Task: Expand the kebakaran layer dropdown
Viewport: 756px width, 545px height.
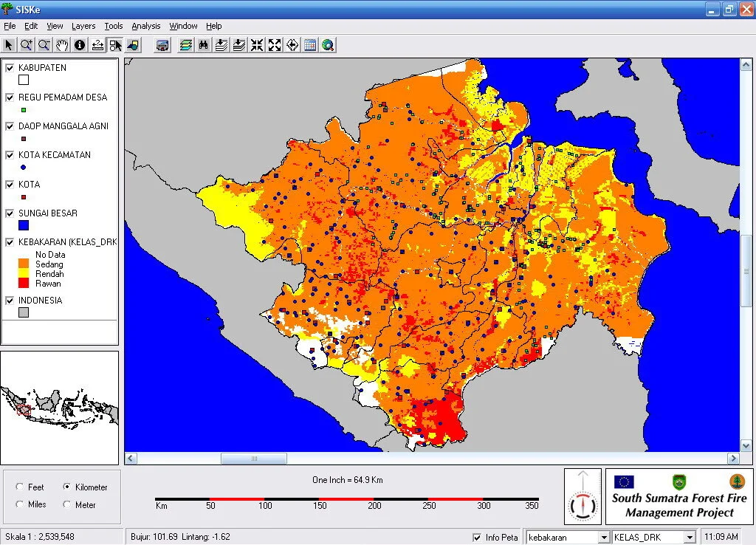Action: pyautogui.click(x=603, y=537)
